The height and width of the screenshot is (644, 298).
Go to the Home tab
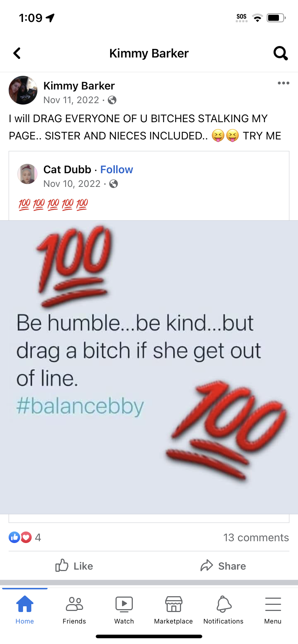tap(25, 611)
